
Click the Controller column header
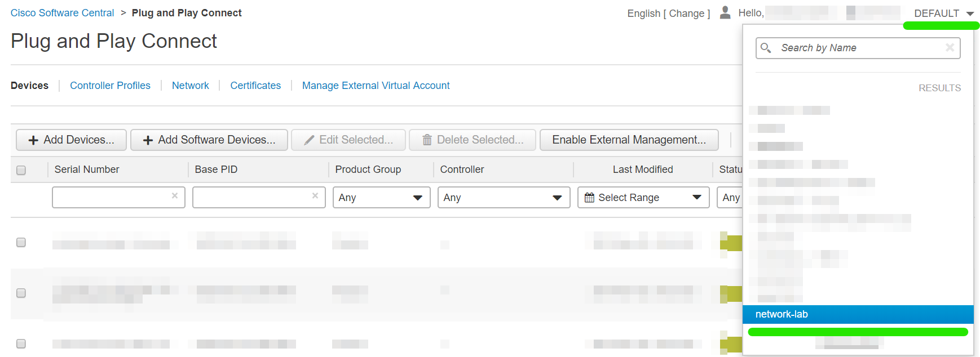tap(462, 169)
